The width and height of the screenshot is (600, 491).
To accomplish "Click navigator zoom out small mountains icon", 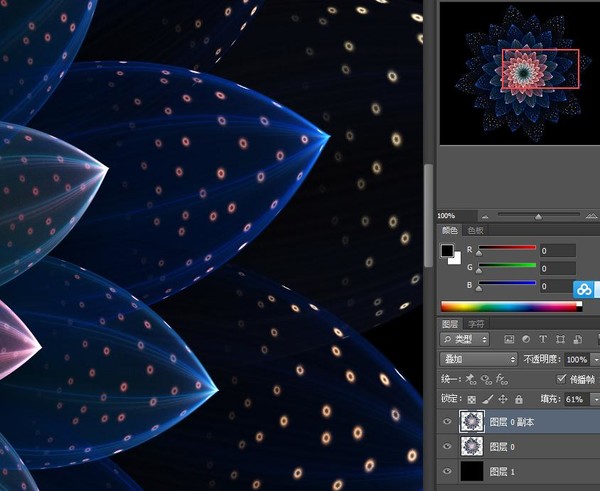I will tap(485, 217).
